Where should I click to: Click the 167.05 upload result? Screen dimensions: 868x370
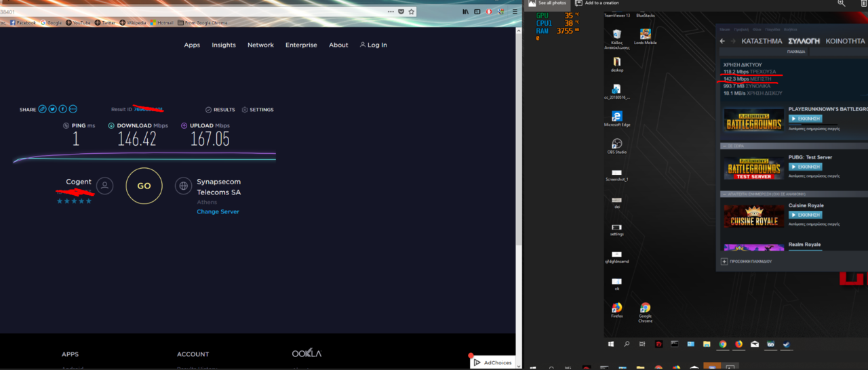pyautogui.click(x=210, y=139)
